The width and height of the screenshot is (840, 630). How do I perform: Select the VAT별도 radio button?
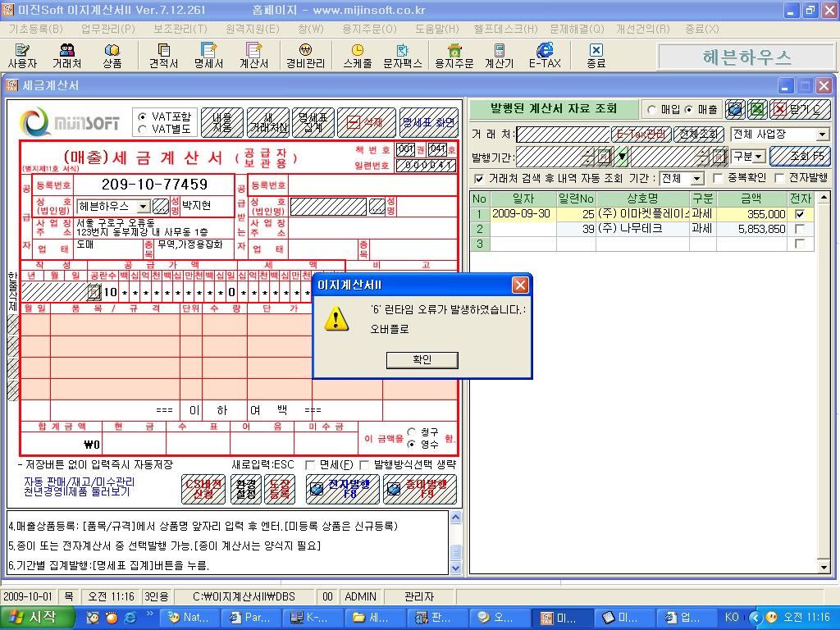(143, 129)
